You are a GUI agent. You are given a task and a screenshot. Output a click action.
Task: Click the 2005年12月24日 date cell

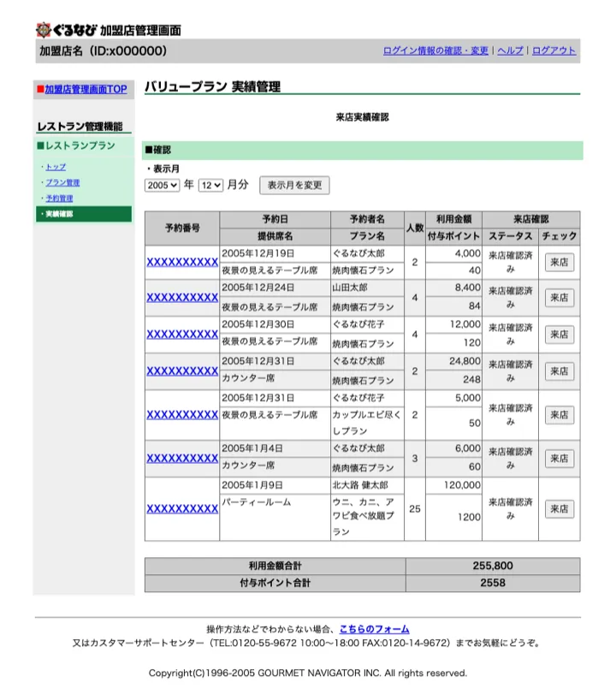[x=275, y=288]
